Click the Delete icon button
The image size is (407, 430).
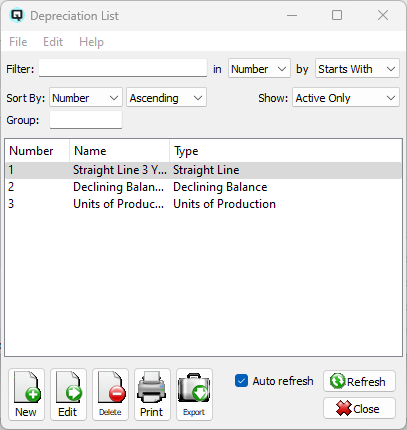pyautogui.click(x=110, y=394)
